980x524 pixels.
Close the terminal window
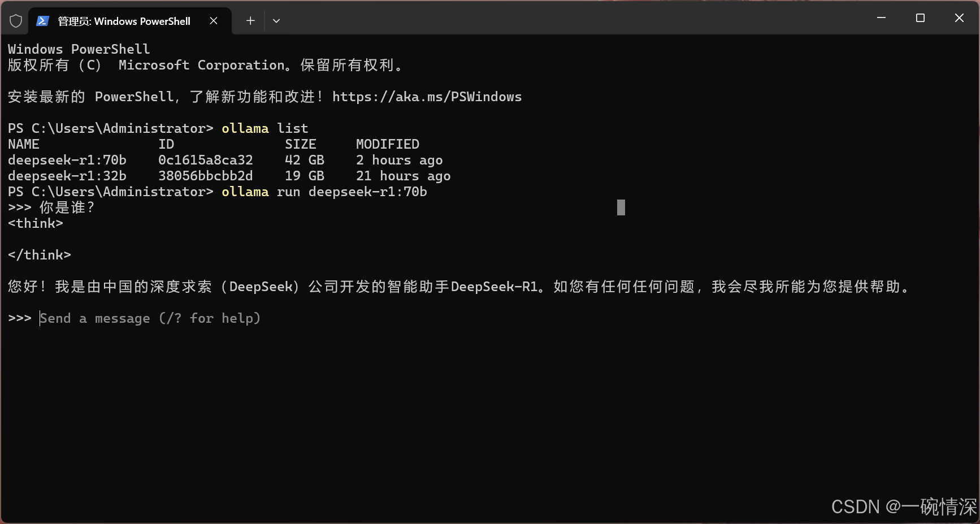click(959, 18)
